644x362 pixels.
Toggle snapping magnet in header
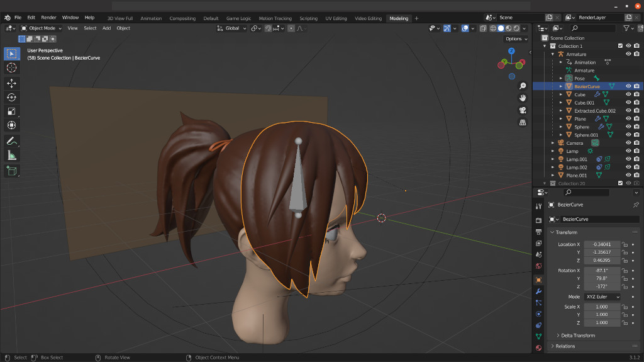point(268,28)
